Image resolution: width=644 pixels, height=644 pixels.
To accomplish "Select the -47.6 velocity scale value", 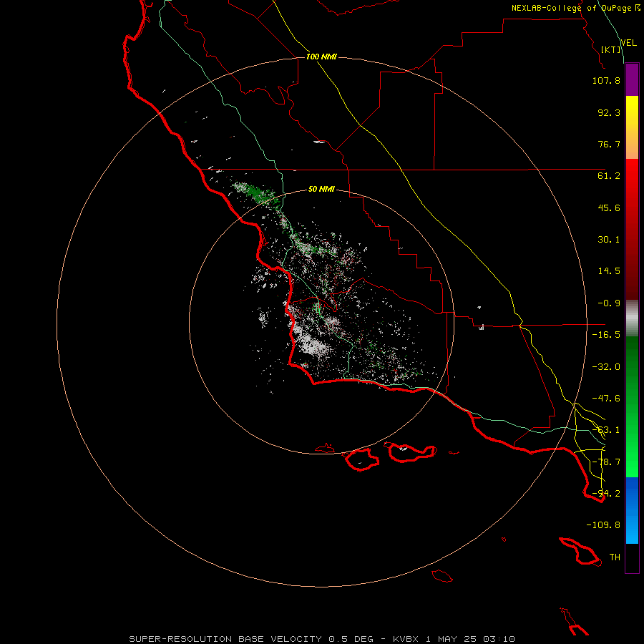I will click(606, 399).
